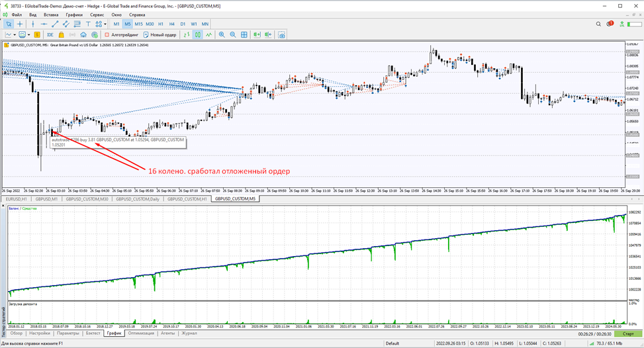This screenshot has width=644, height=348.
Task: Choose the equidistant channel tool
Action: coord(66,24)
